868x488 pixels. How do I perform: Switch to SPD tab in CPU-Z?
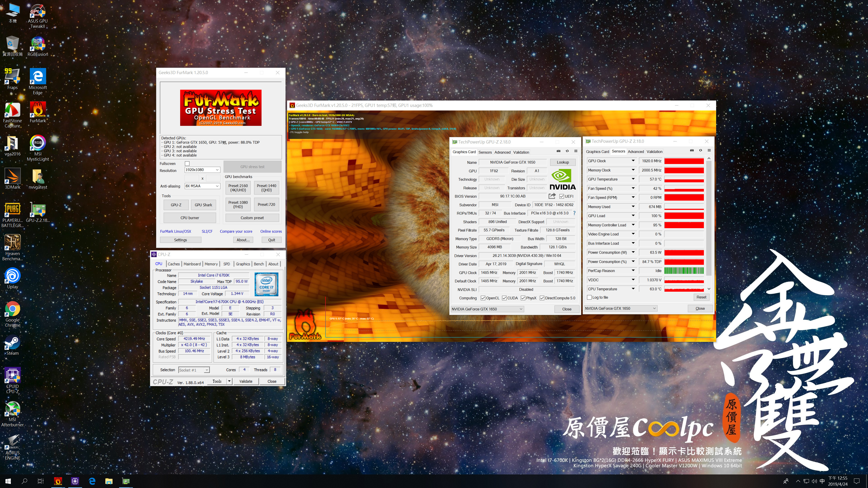pos(226,264)
